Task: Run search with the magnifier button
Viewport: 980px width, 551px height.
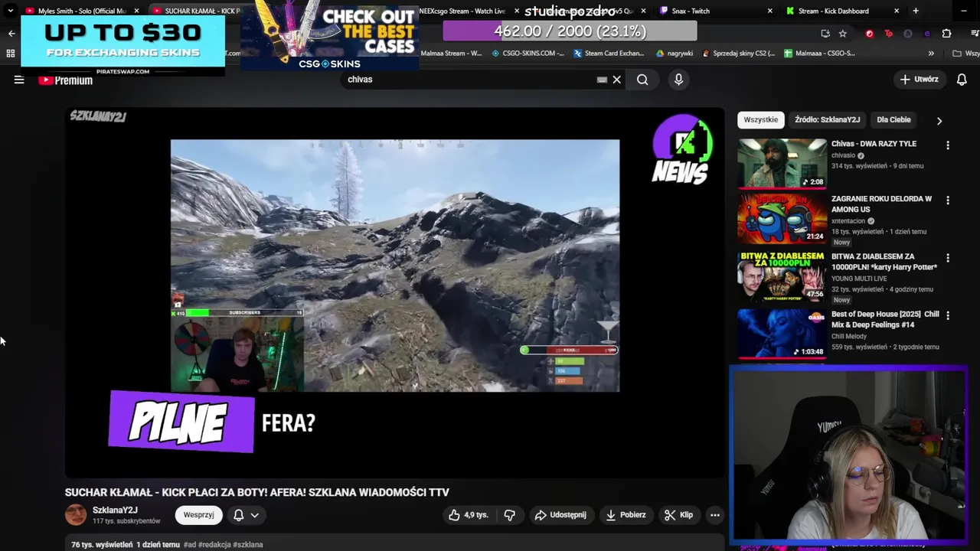Action: [x=642, y=80]
